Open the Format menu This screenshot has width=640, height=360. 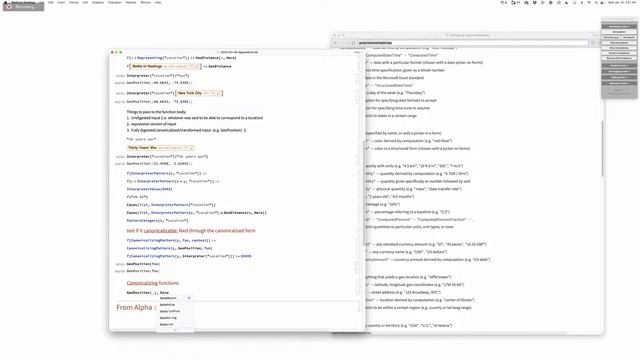tap(74, 2)
